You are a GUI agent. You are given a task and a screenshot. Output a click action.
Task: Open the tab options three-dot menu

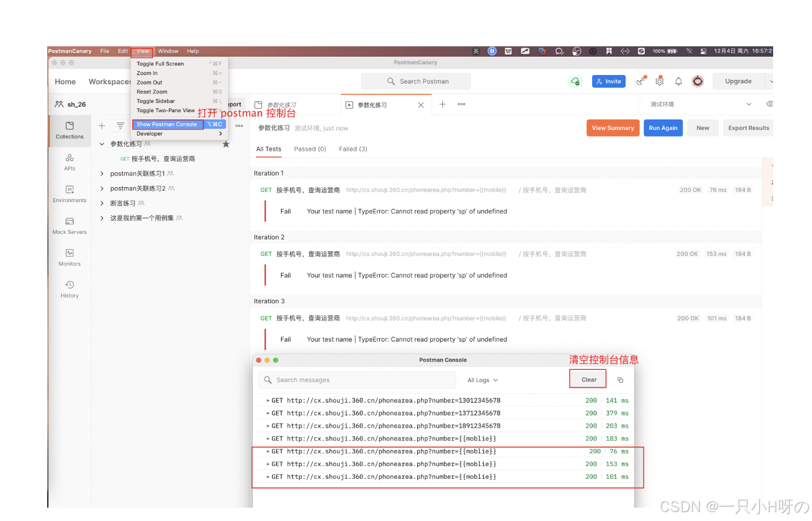click(462, 104)
